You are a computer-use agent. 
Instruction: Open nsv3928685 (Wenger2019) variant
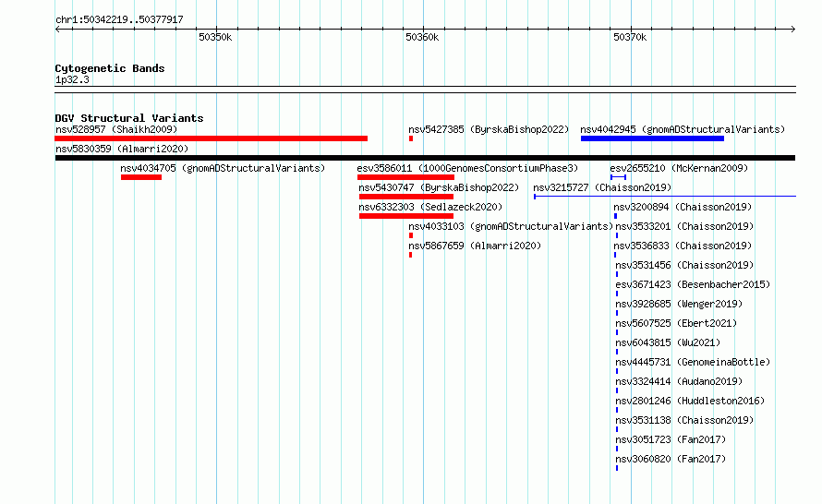click(x=679, y=304)
